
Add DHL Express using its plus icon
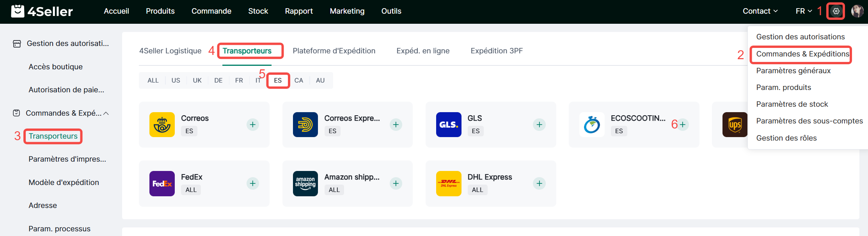click(x=539, y=183)
